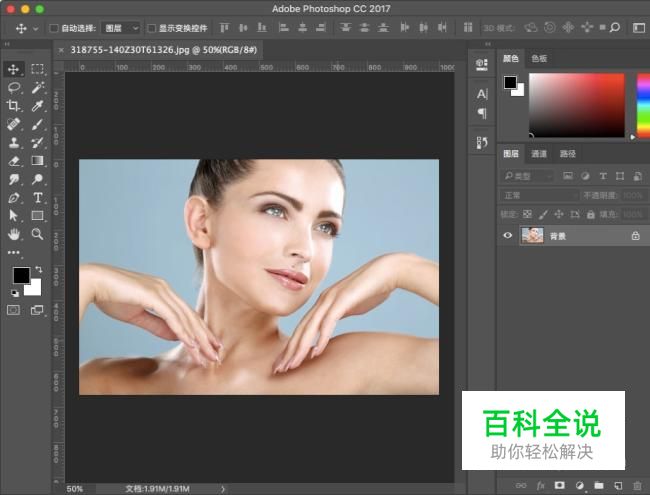Enable the 自动选择 checkbox
Image resolution: width=650 pixels, height=495 pixels.
tap(54, 29)
